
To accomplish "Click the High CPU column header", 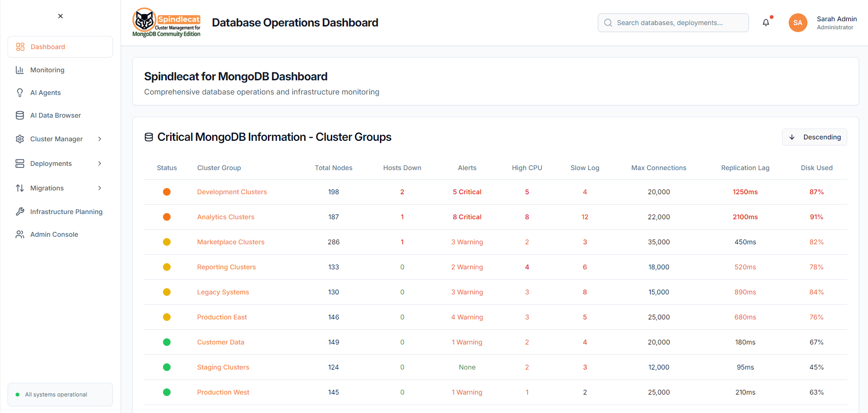I will [x=527, y=168].
